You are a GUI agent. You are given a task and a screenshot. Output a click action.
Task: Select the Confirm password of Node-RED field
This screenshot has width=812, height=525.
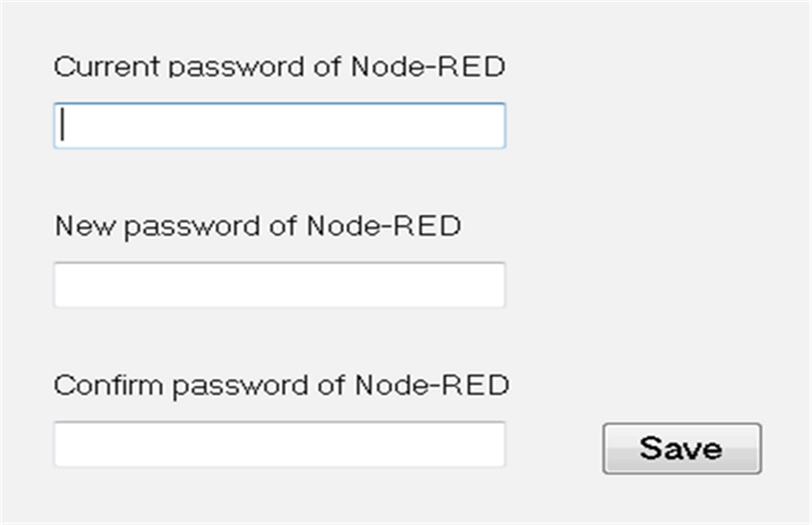(x=279, y=444)
